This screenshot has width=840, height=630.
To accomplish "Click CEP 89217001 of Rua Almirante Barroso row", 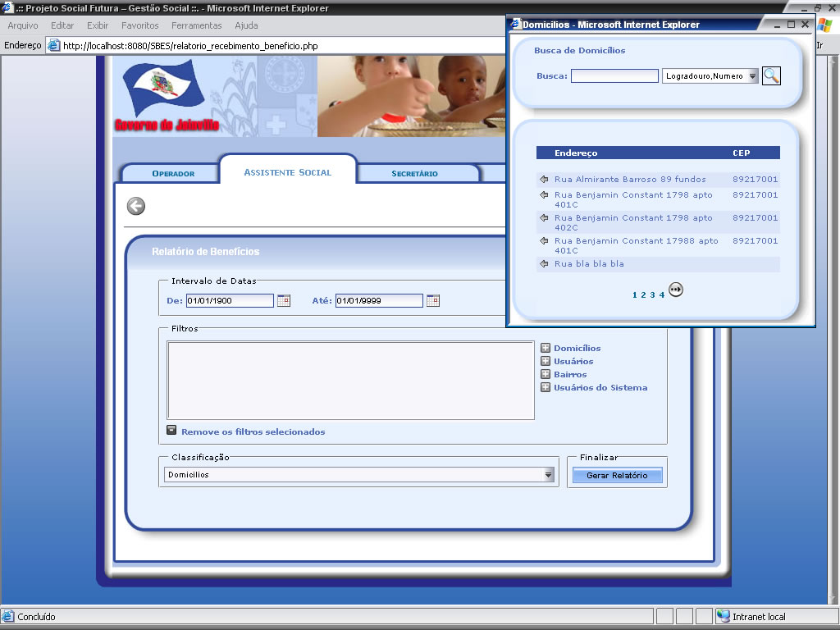I will [756, 179].
